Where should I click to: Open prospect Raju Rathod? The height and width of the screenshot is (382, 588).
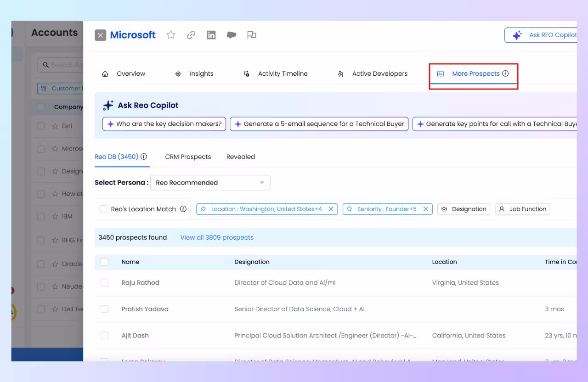tap(141, 283)
